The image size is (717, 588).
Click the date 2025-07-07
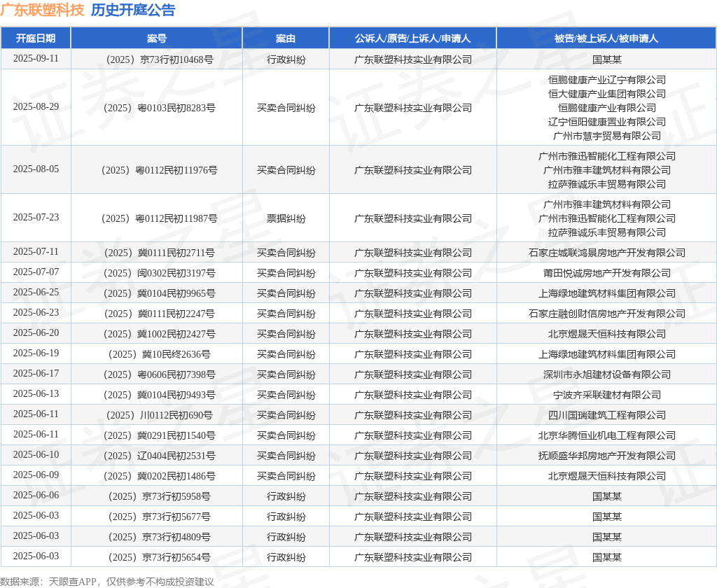tap(36, 272)
